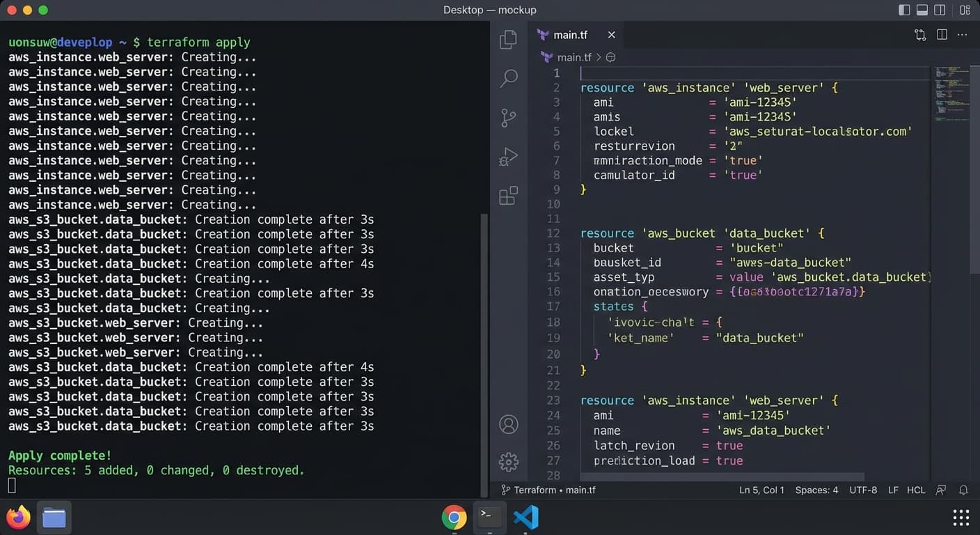This screenshot has width=980, height=535.
Task: Click the feedback icon in the status bar
Action: [941, 490]
